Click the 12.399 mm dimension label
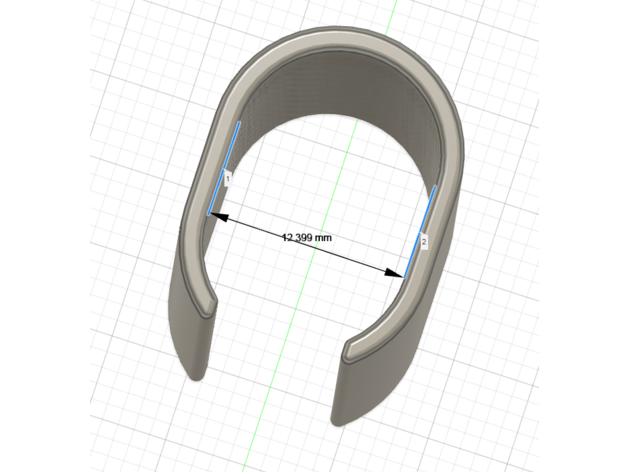Screen dimensions: 628x472 [307, 238]
